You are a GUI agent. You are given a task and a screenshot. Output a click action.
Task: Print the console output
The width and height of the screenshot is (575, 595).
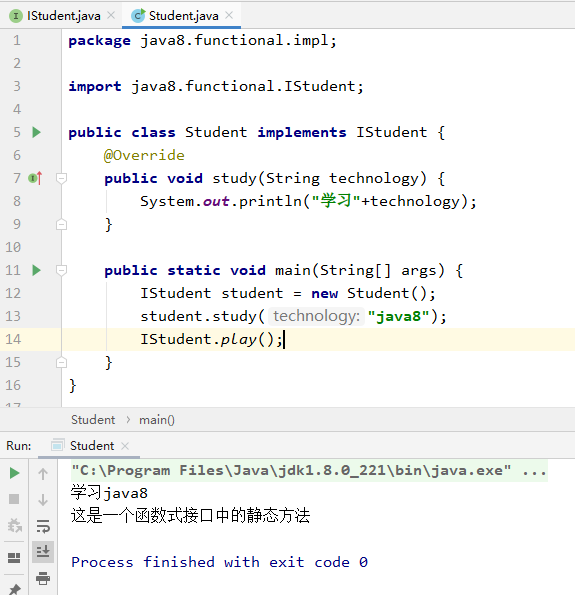pos(43,578)
